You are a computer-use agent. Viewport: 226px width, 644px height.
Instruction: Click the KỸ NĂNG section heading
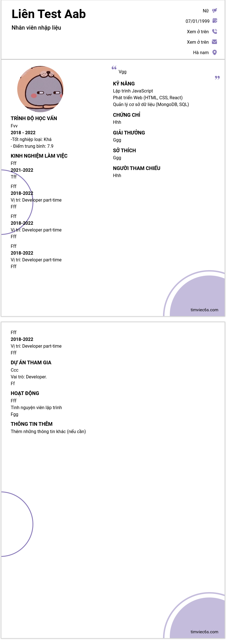[124, 83]
